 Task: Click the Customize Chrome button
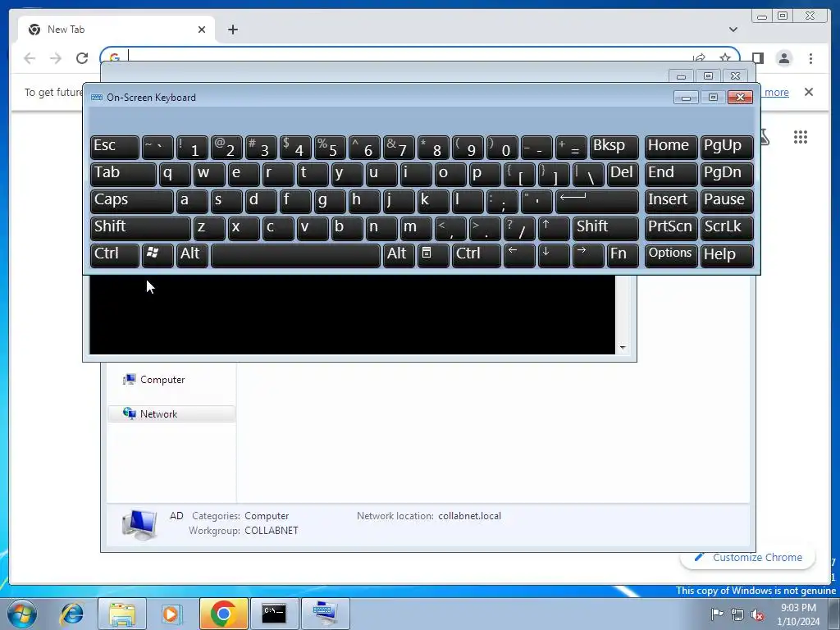tap(748, 557)
